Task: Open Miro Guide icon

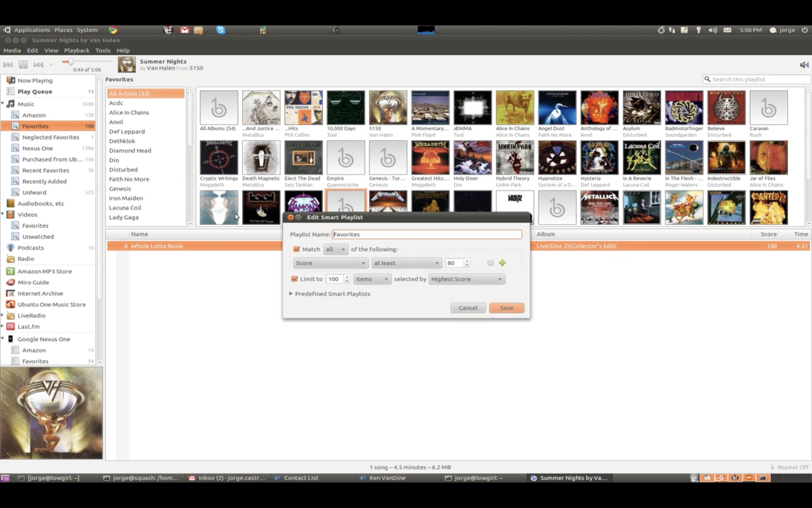Action: 11,282
